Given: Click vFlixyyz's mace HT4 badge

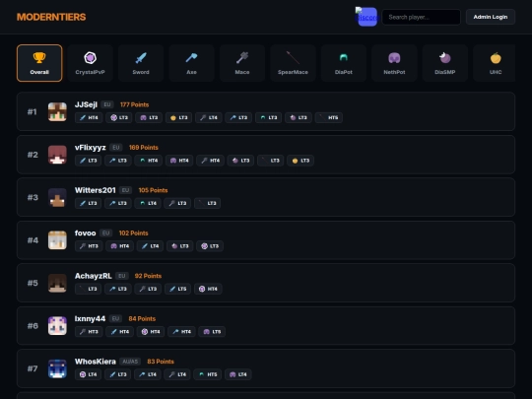Looking at the screenshot, I should click(211, 161).
